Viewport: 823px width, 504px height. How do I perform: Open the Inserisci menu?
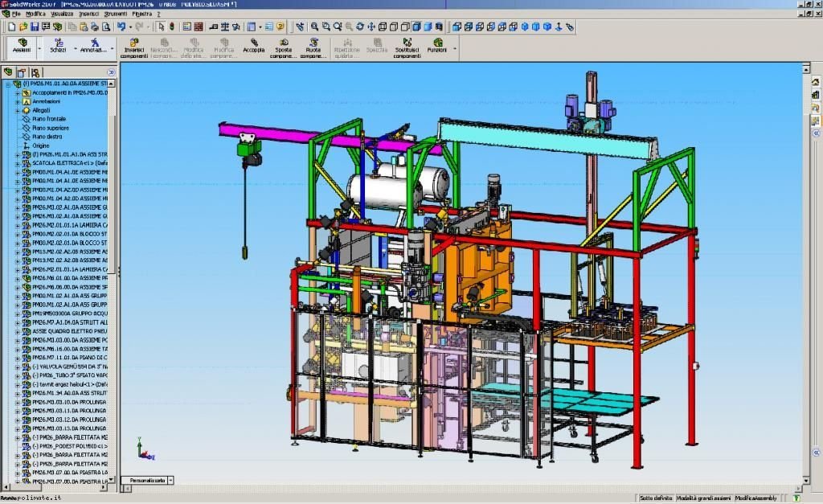click(88, 14)
